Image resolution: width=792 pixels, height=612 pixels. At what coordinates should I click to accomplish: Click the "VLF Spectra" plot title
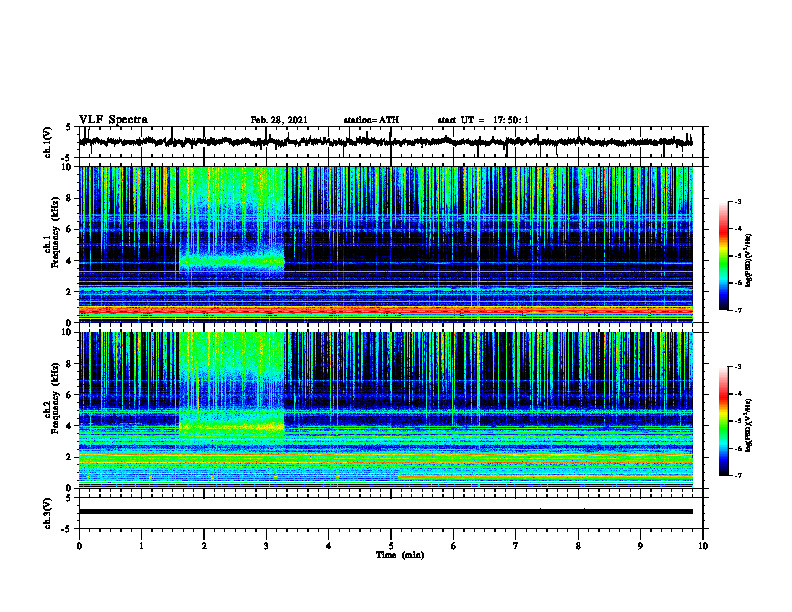pos(113,120)
